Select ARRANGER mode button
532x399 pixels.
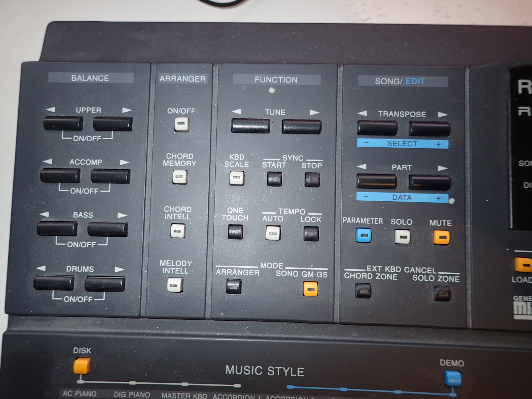(234, 286)
